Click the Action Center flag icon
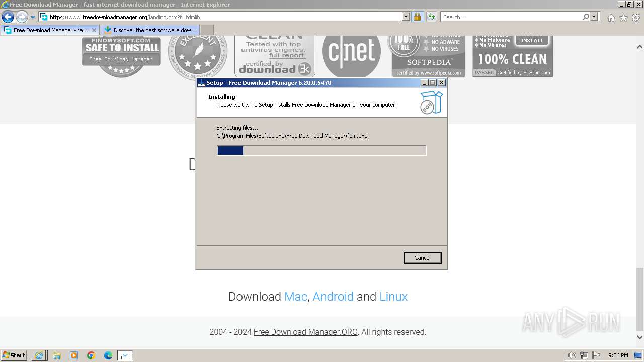 (x=596, y=355)
